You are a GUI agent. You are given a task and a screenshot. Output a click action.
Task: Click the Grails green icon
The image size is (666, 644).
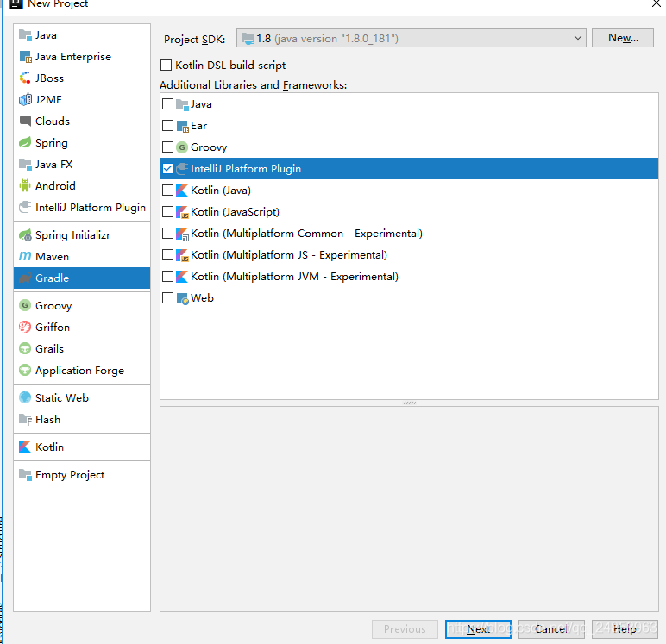(26, 348)
